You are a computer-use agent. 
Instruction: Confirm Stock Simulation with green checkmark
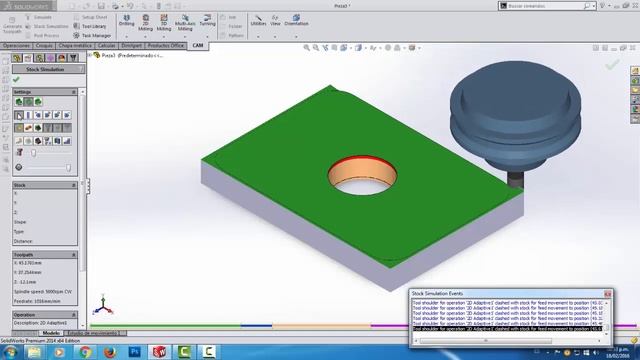pyautogui.click(x=16, y=80)
